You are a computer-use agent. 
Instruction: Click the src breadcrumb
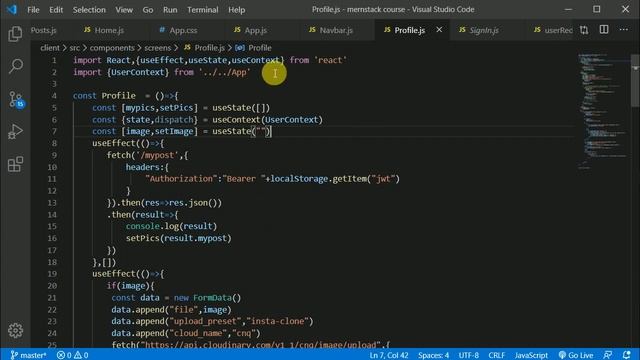pos(74,48)
